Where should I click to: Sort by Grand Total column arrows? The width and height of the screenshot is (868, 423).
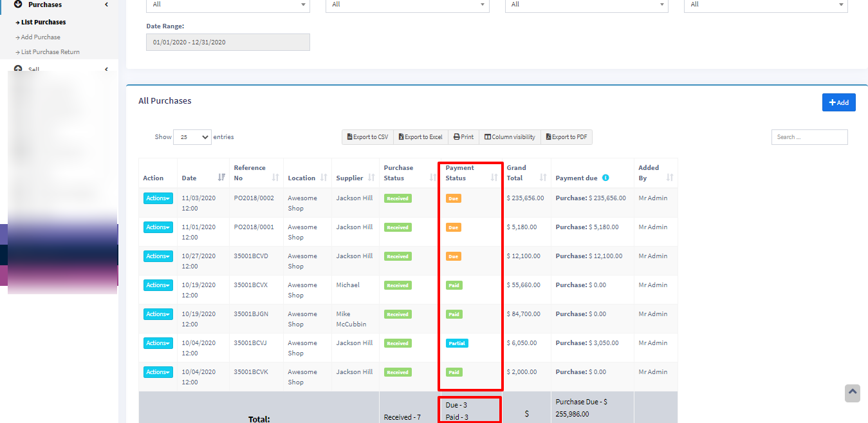point(543,178)
